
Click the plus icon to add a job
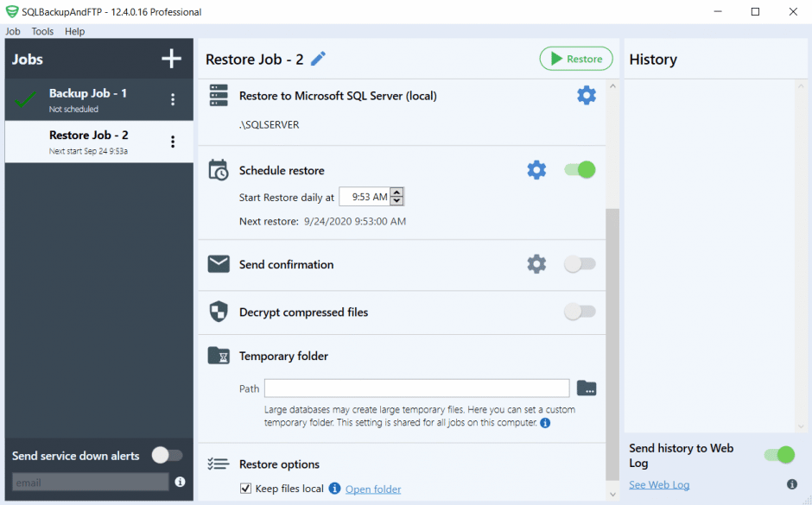tap(172, 59)
